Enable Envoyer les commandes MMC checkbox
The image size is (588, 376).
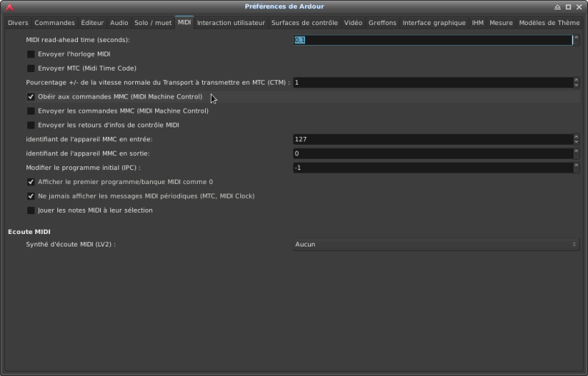point(31,111)
